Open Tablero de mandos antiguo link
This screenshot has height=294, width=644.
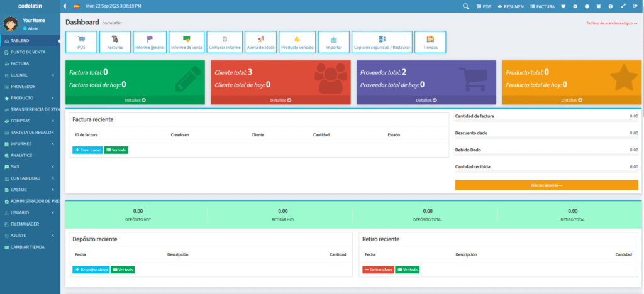click(x=611, y=23)
